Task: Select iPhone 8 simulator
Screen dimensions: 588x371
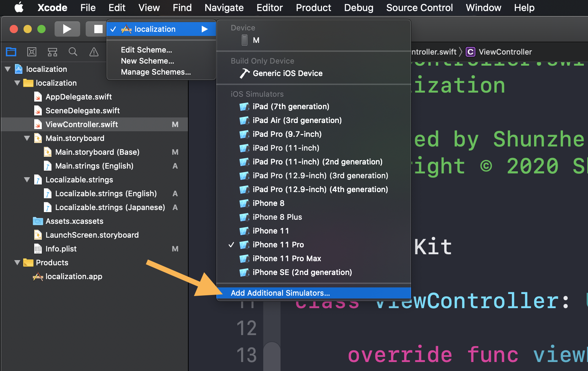Action: 314,203
